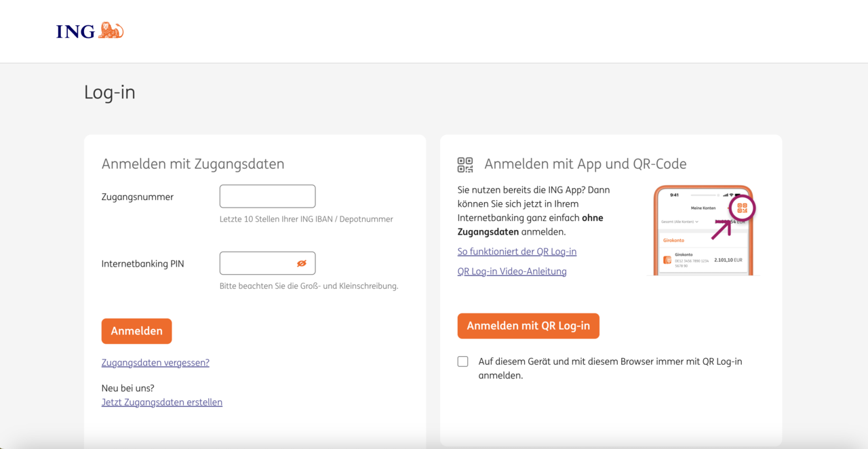Open the QR Log-in Video-Anleitung link

(512, 271)
